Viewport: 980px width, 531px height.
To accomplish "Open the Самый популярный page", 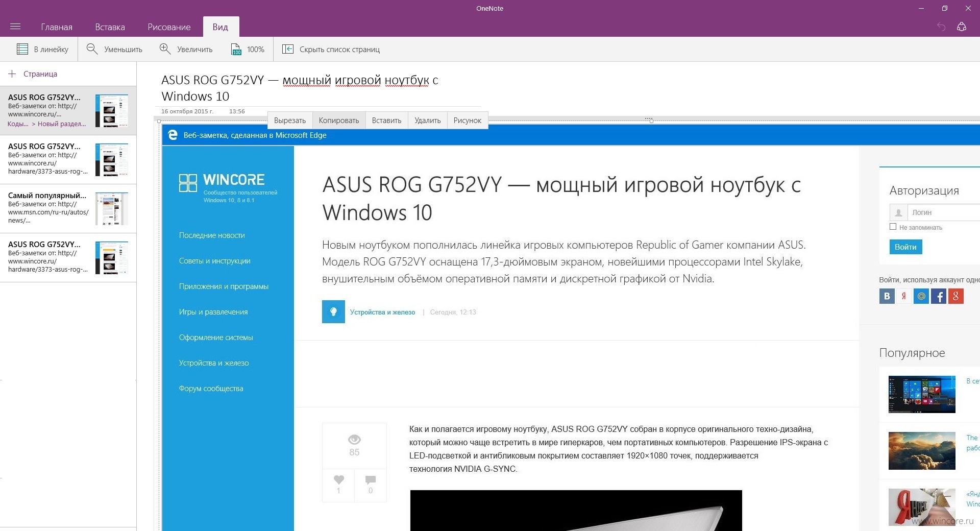I will click(68, 208).
